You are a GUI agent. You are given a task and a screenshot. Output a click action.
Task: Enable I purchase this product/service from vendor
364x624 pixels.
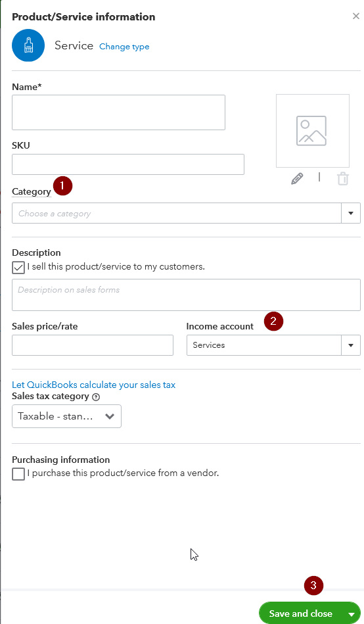[x=18, y=474]
